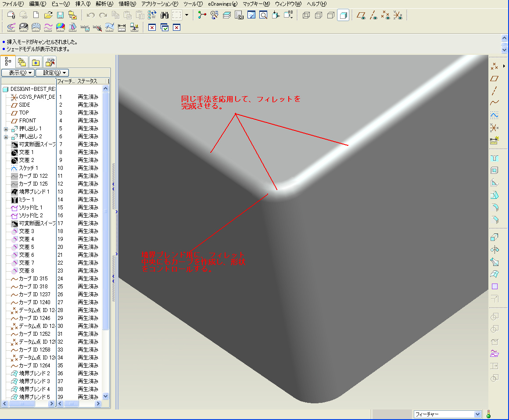This screenshot has height=420, width=509.
Task: Click the model tree vertical scrollbar down arrow
Action: (105, 396)
